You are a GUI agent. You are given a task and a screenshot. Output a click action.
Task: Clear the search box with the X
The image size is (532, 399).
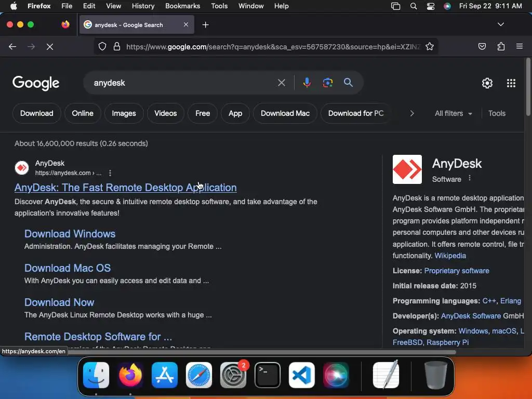point(281,83)
